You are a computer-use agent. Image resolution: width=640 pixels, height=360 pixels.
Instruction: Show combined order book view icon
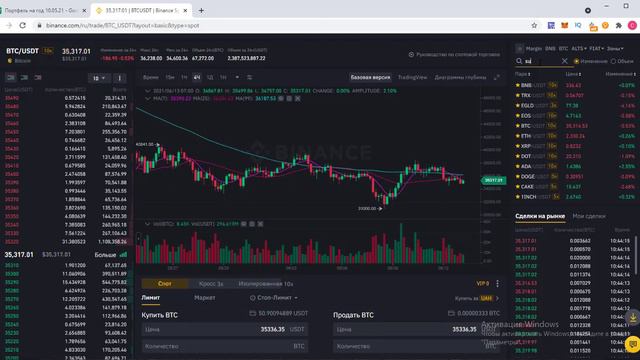click(x=11, y=78)
